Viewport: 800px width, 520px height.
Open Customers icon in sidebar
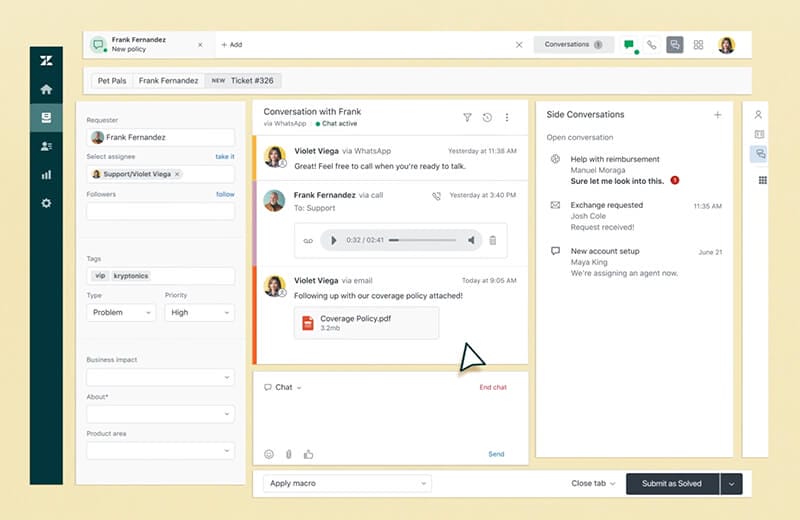[x=46, y=146]
